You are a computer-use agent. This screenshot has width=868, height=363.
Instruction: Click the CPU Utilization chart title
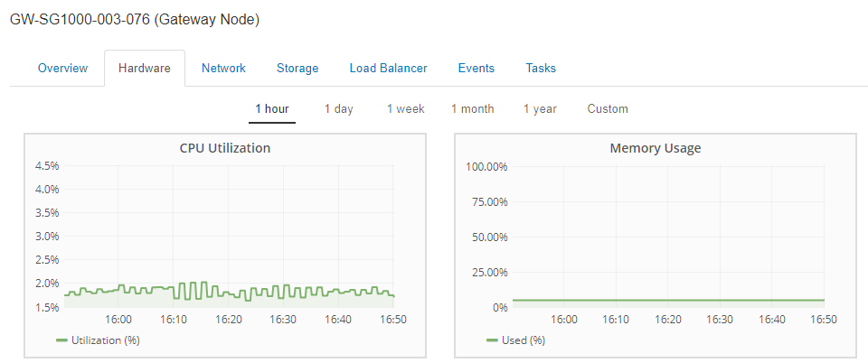tap(225, 148)
